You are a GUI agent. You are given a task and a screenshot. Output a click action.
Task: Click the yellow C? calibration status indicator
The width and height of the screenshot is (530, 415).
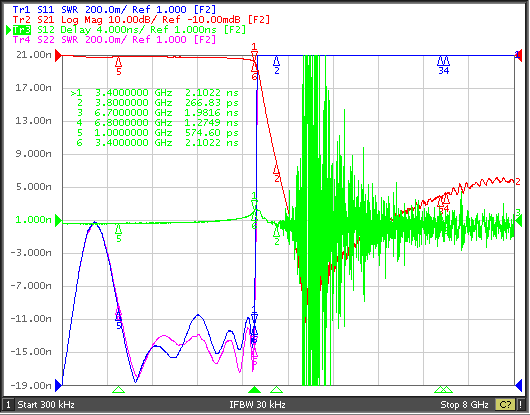[505, 405]
